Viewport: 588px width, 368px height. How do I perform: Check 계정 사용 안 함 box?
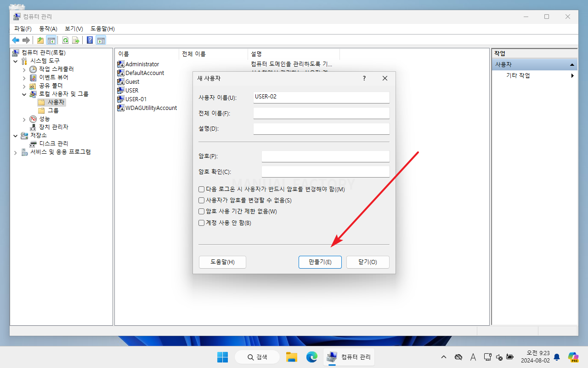(201, 223)
